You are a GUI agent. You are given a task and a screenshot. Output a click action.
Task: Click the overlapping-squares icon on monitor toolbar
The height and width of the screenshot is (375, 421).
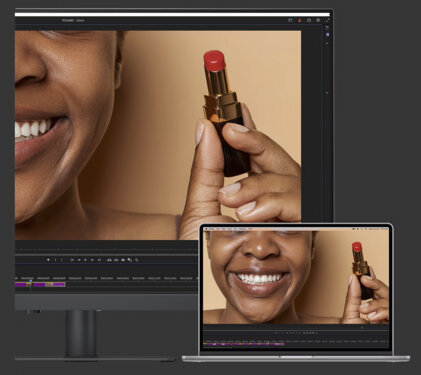click(x=130, y=260)
